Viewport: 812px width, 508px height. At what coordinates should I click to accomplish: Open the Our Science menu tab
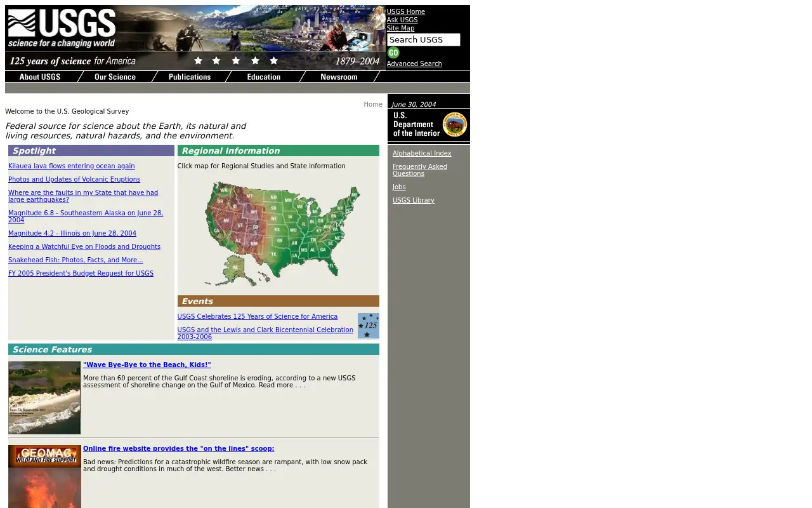coord(115,77)
